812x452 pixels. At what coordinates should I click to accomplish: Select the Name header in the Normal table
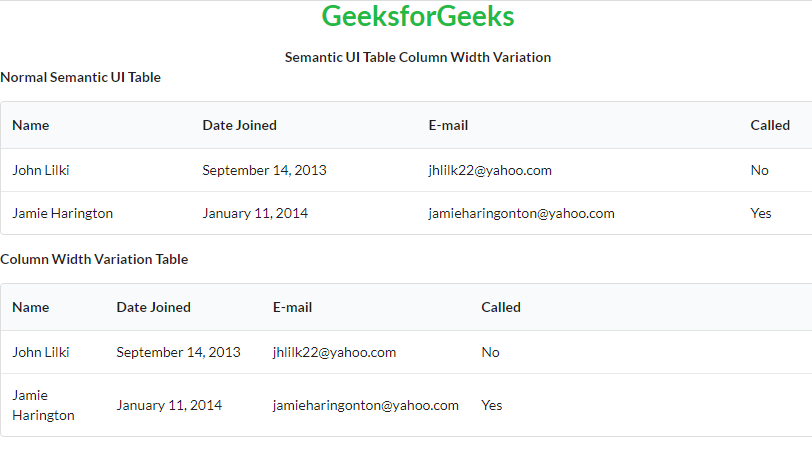(31, 125)
